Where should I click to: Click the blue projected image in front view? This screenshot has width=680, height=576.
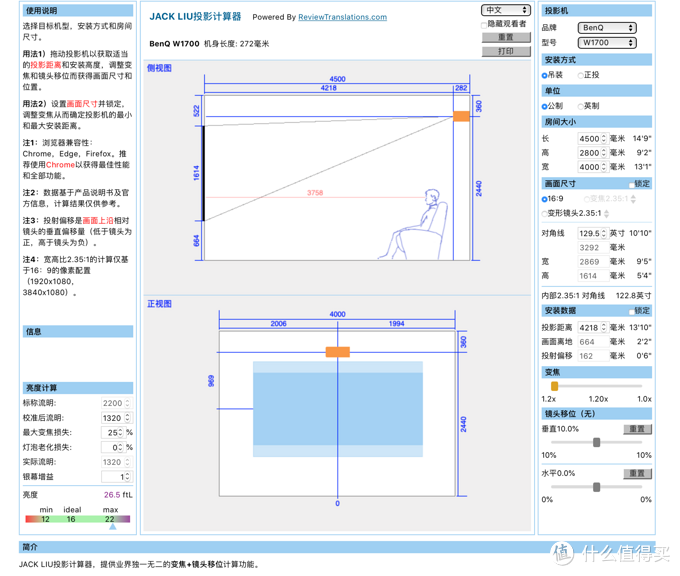pyautogui.click(x=337, y=409)
